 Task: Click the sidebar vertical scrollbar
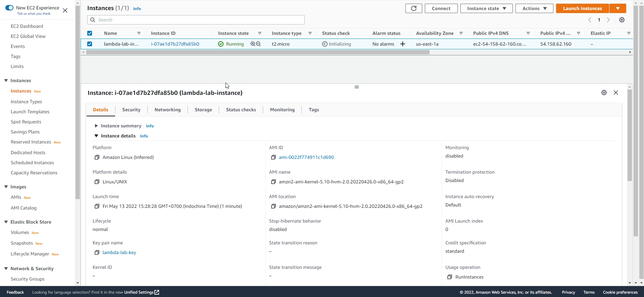click(x=78, y=102)
